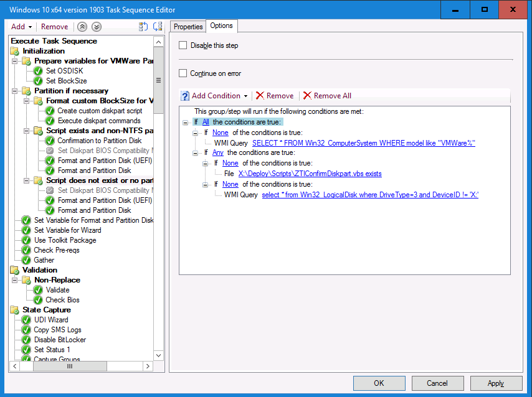Click the 'All' condition operator link
Image resolution: width=532 pixels, height=397 pixels.
tap(206, 122)
